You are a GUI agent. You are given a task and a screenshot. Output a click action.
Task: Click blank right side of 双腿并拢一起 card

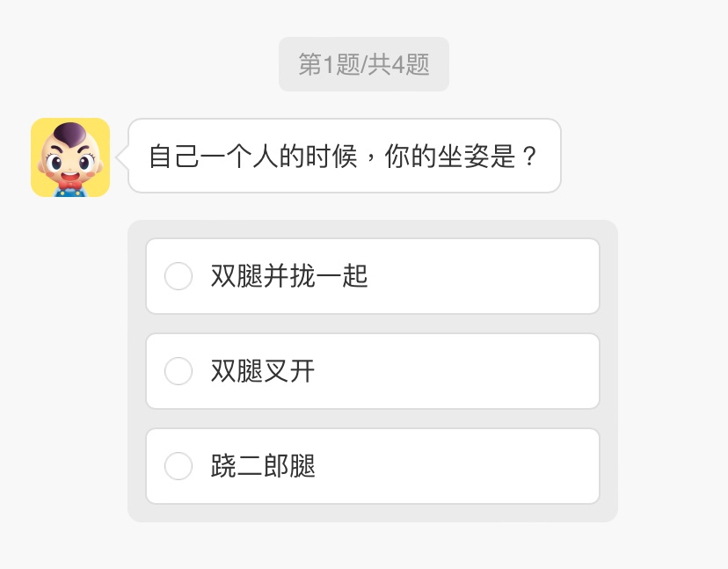click(x=510, y=276)
